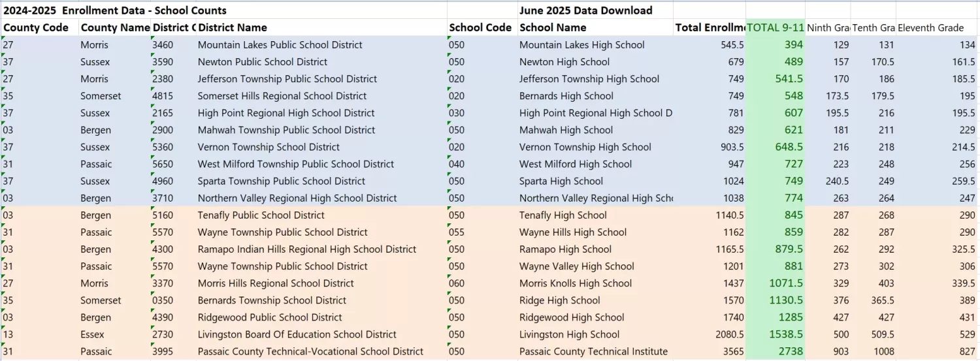Select the 648.5 total for Vernon Township
The height and width of the screenshot is (361, 980).
(775, 147)
